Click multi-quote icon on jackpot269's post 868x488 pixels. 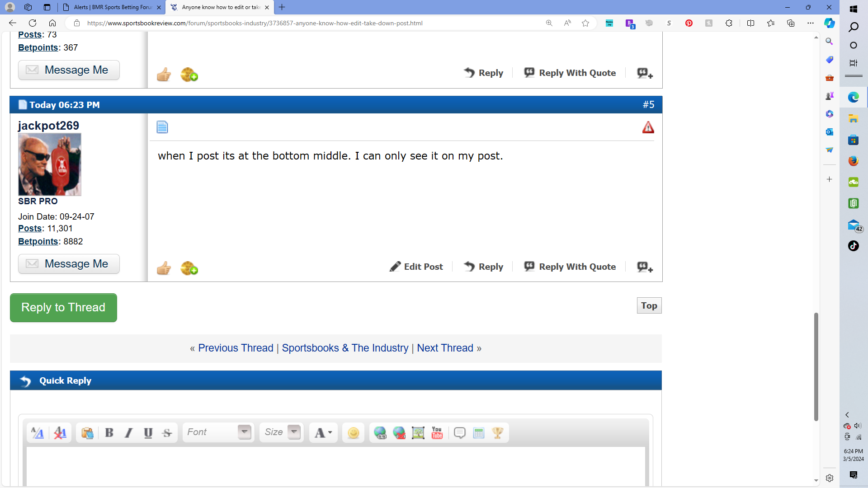645,267
